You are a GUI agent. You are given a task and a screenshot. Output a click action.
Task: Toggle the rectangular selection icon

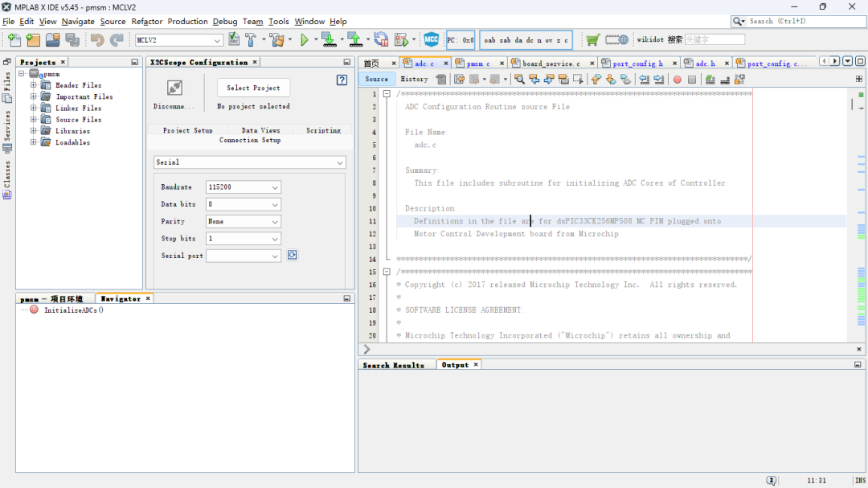point(578,80)
